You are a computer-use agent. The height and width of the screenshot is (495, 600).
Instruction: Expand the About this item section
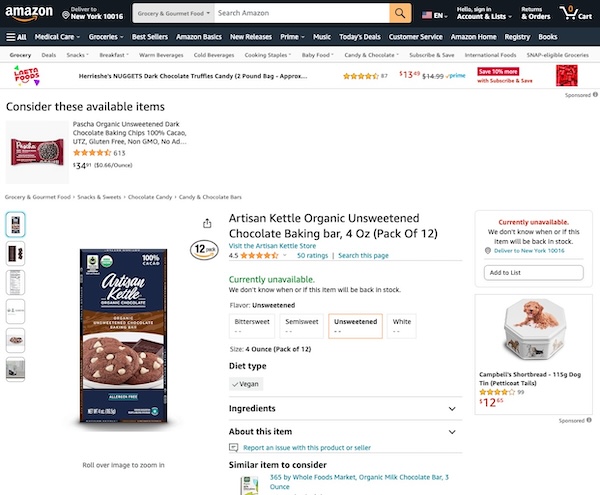click(341, 431)
